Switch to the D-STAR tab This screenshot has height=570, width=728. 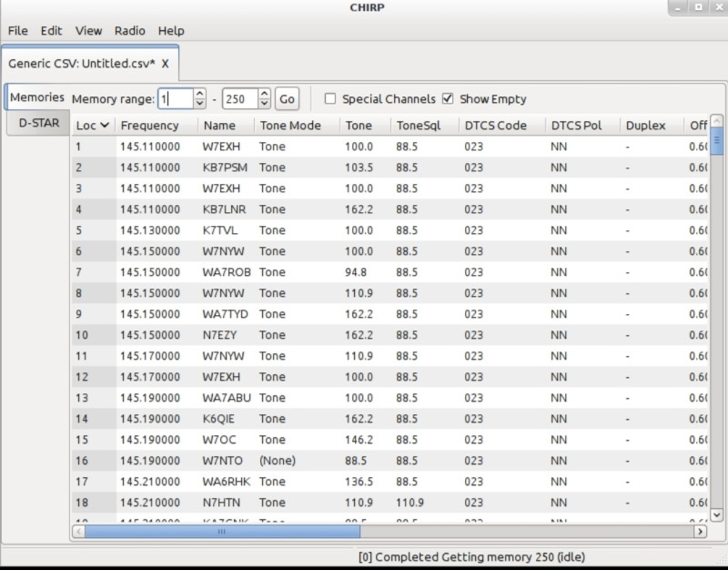click(36, 124)
